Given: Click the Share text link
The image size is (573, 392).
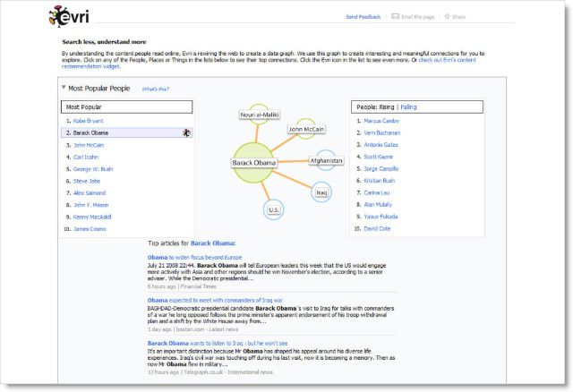Looking at the screenshot, I should click(x=458, y=17).
